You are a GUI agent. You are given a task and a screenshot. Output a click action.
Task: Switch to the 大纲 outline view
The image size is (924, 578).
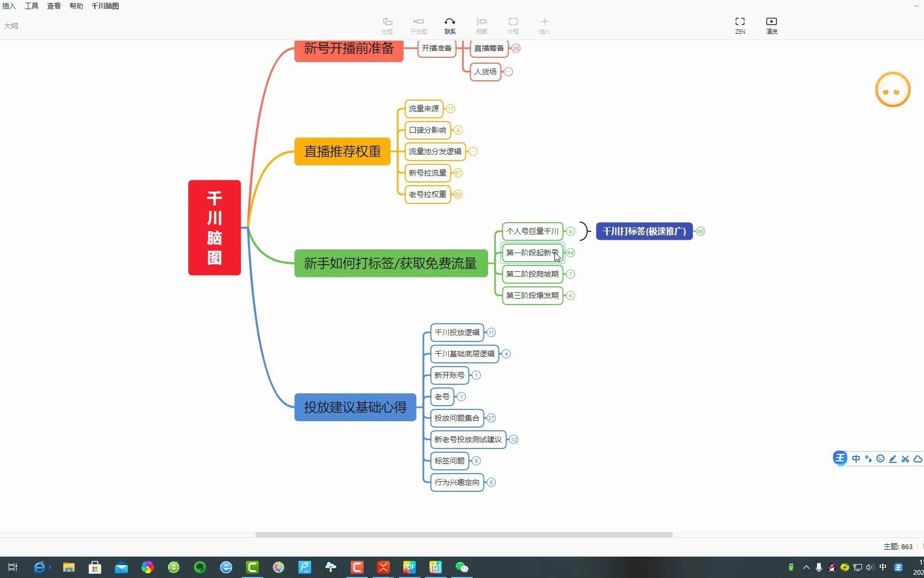tap(11, 26)
